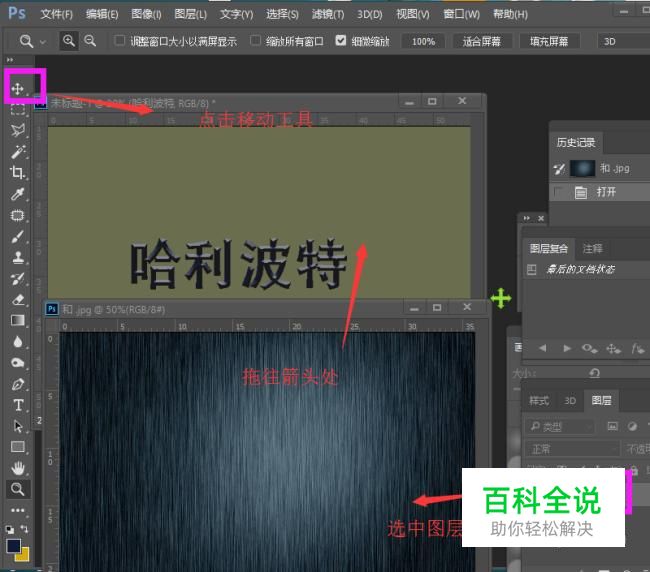This screenshot has width=650, height=572.
Task: Click zoom out magnifier in options bar
Action: coord(90,41)
